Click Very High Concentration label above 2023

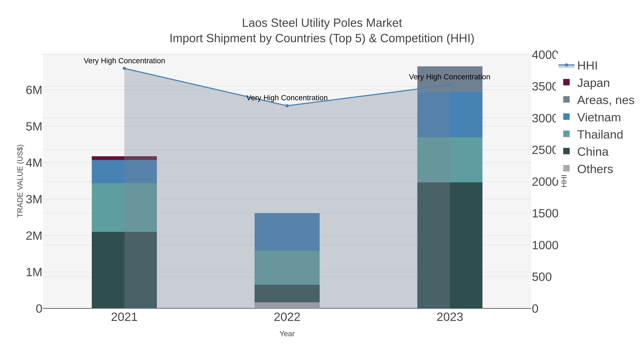(x=450, y=77)
